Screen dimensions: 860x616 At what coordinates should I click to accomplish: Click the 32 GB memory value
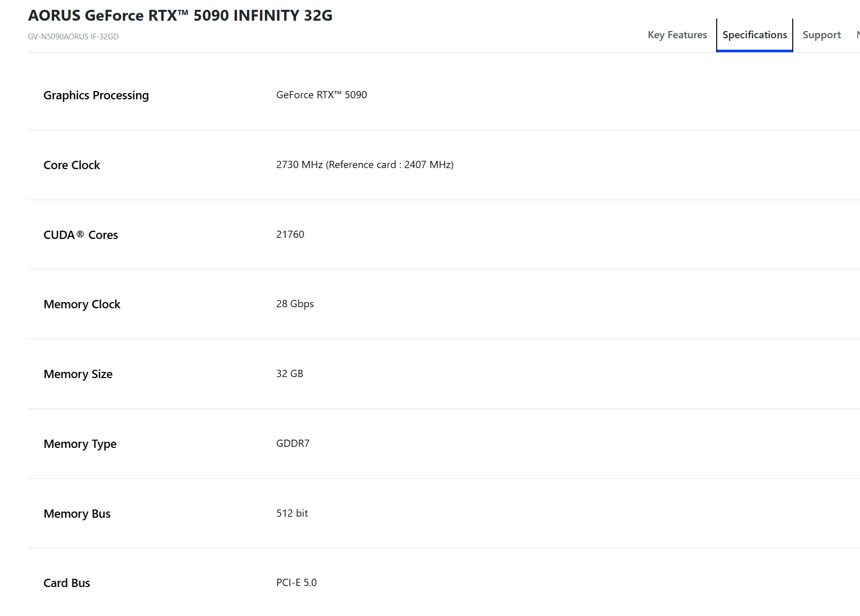tap(290, 373)
